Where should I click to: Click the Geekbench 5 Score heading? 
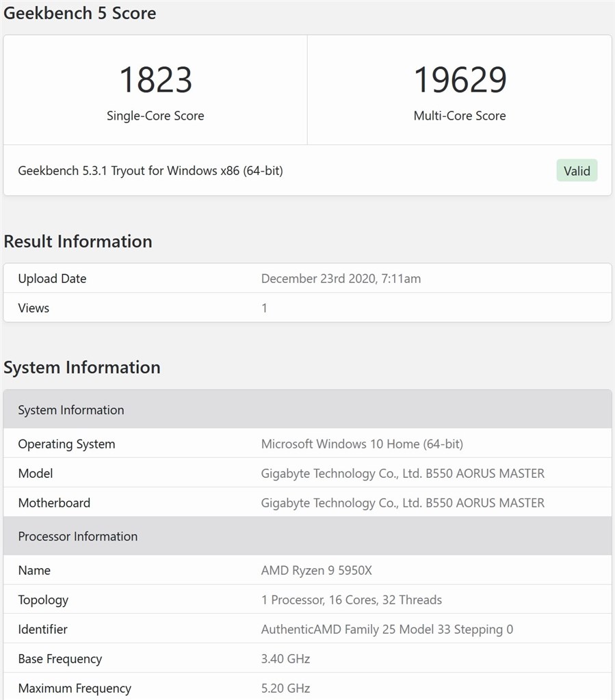click(x=80, y=13)
